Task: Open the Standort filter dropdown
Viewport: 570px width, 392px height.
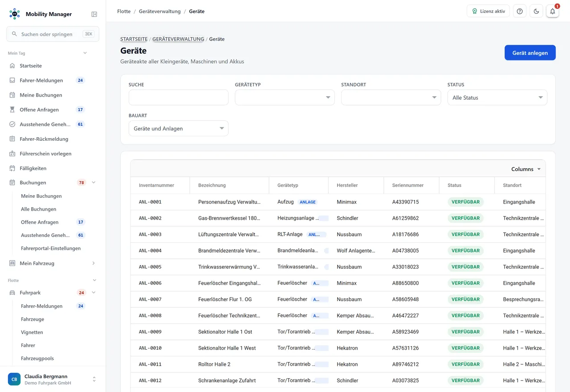Action: pos(391,98)
